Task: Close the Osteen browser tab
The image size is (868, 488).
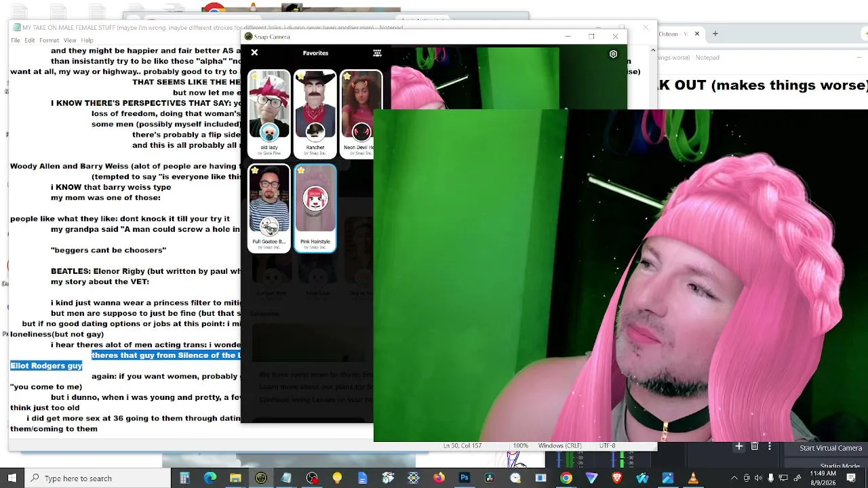Action: [696, 34]
